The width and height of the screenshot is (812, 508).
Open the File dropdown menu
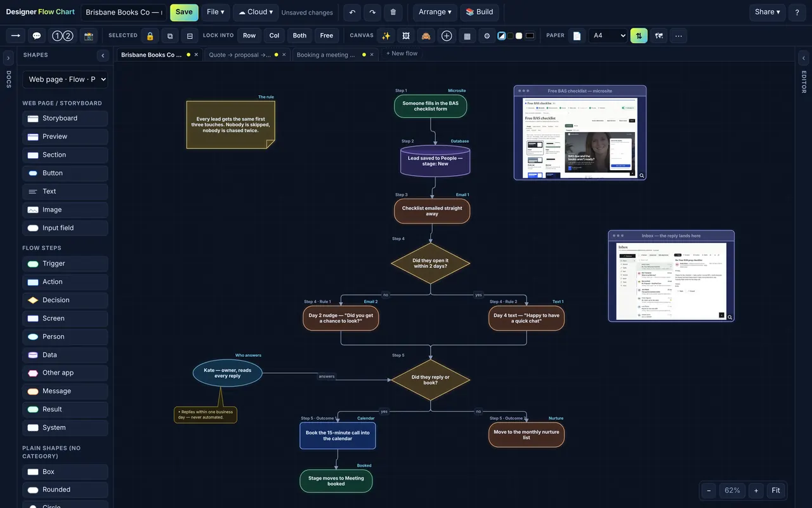click(x=216, y=12)
